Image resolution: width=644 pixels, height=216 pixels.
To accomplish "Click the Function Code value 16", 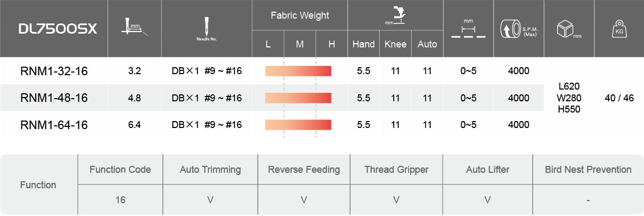I will tap(120, 200).
